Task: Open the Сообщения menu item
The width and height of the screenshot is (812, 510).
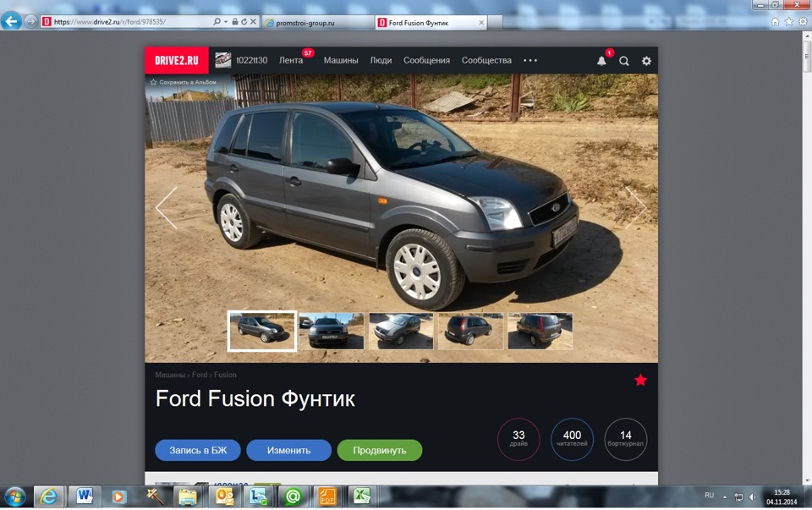Action: tap(426, 60)
